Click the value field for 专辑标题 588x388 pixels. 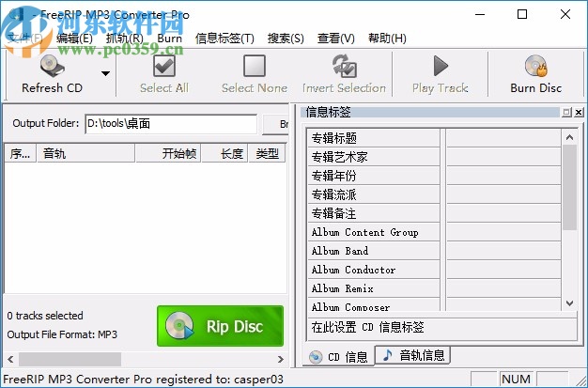pyautogui.click(x=503, y=138)
